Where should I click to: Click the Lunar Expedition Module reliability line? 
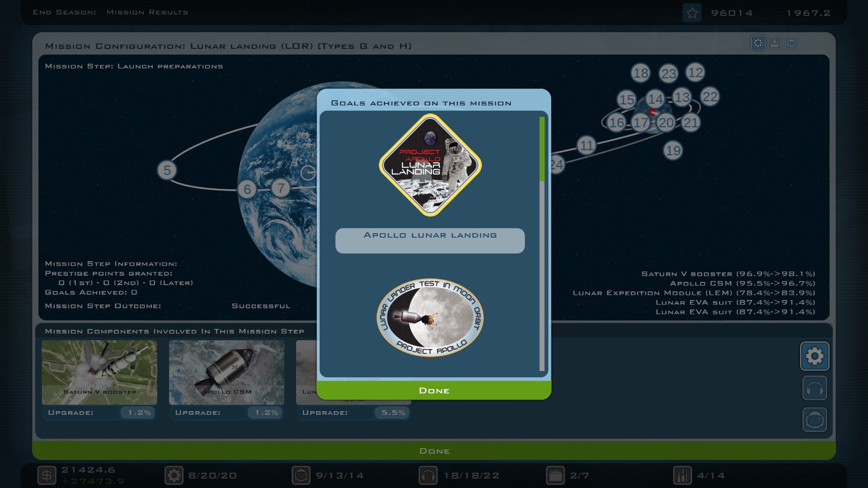coord(694,293)
